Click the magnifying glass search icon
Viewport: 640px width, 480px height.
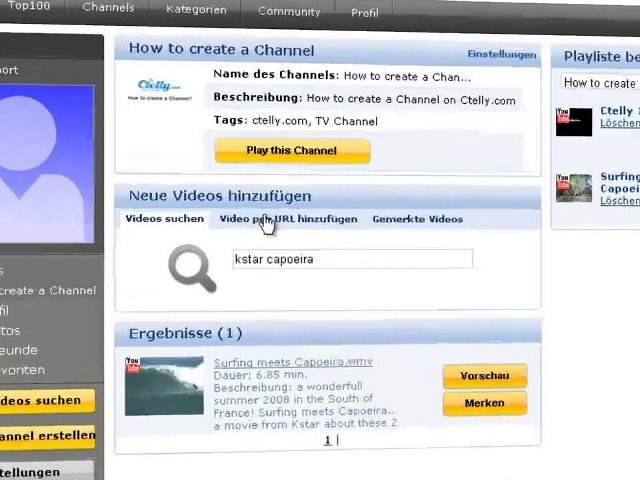[x=191, y=267]
